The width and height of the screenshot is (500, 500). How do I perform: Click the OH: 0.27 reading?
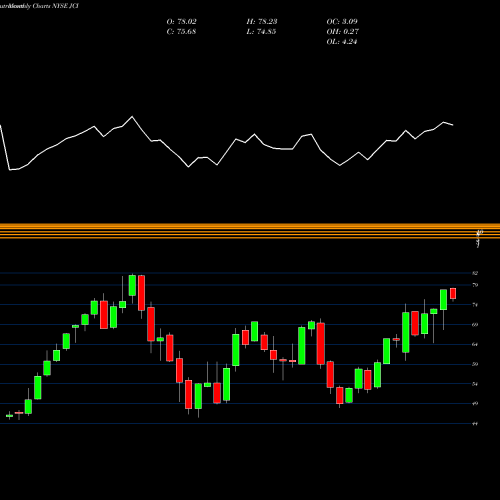(342, 32)
